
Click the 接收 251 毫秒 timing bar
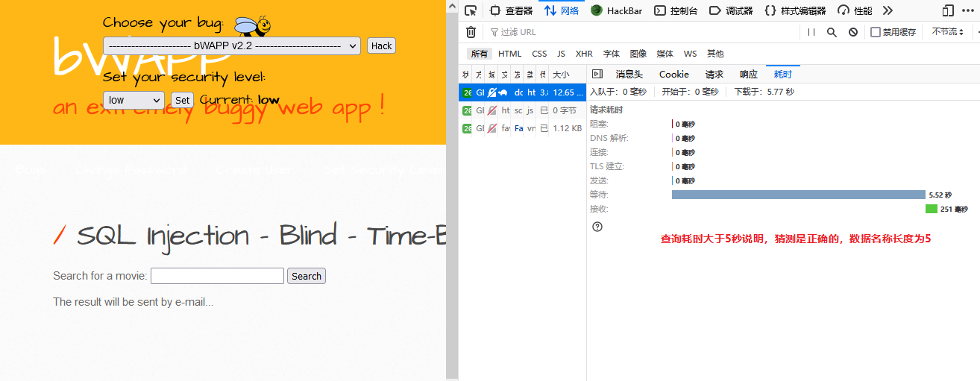pos(932,209)
